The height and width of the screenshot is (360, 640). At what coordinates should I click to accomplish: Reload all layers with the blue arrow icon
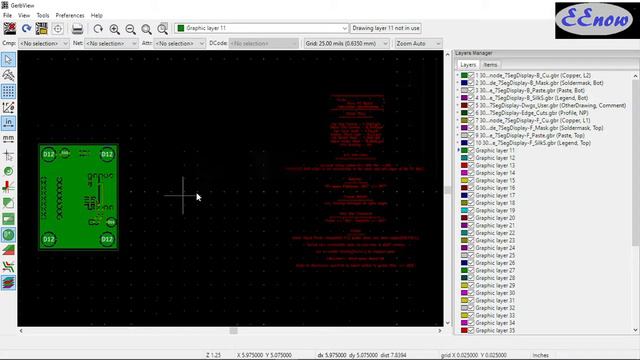pos(27,28)
